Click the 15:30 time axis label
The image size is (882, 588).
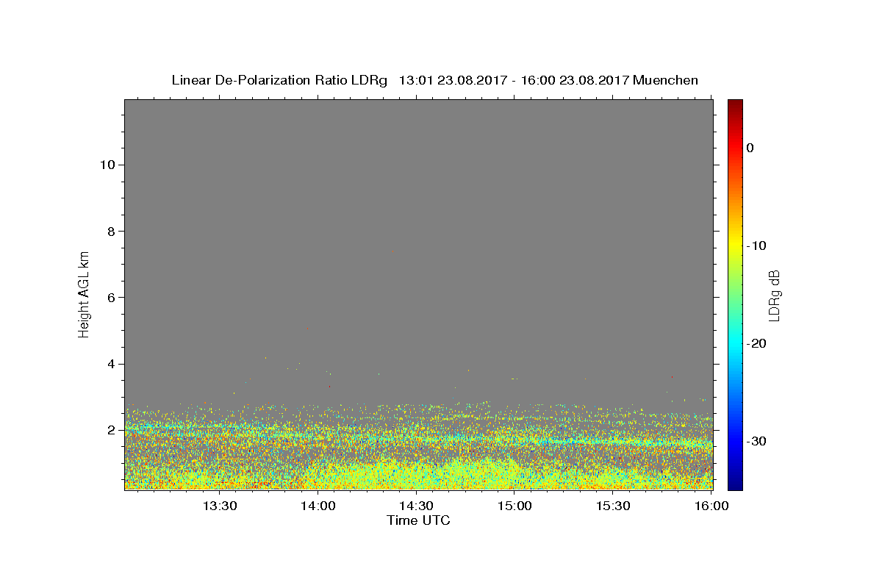coord(614,506)
